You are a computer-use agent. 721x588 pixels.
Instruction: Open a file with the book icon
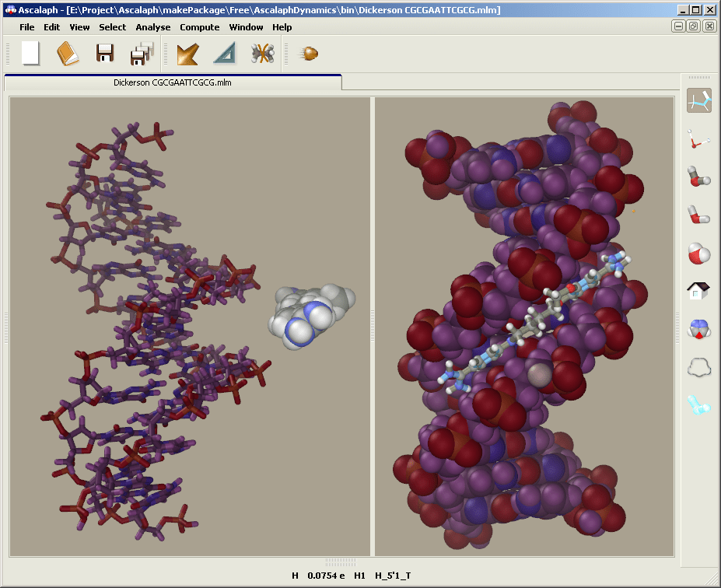click(x=68, y=54)
